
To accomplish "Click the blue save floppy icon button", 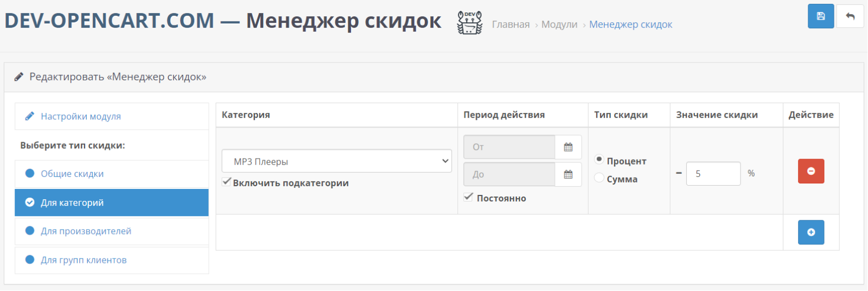I will click(821, 16).
